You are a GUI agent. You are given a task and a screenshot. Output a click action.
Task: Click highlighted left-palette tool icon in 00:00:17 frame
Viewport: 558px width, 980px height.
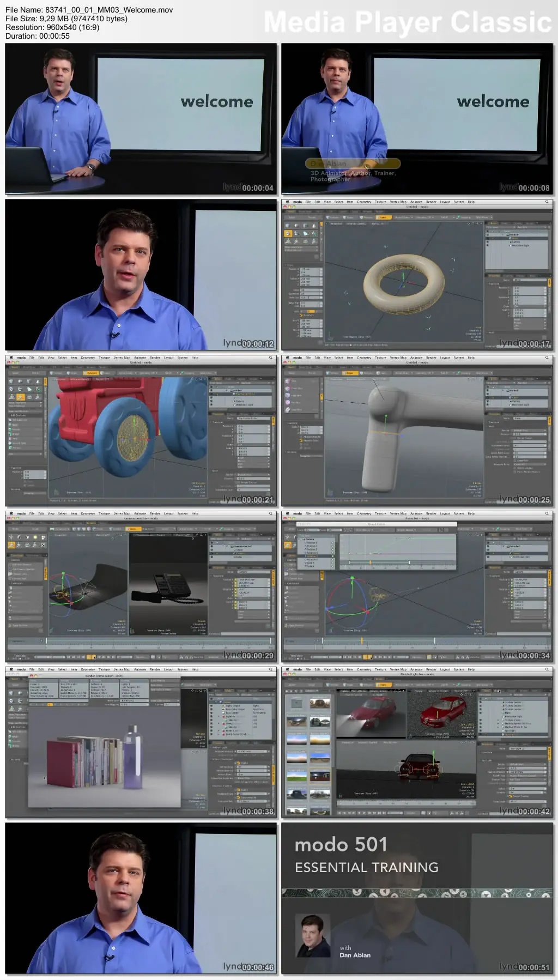288,233
